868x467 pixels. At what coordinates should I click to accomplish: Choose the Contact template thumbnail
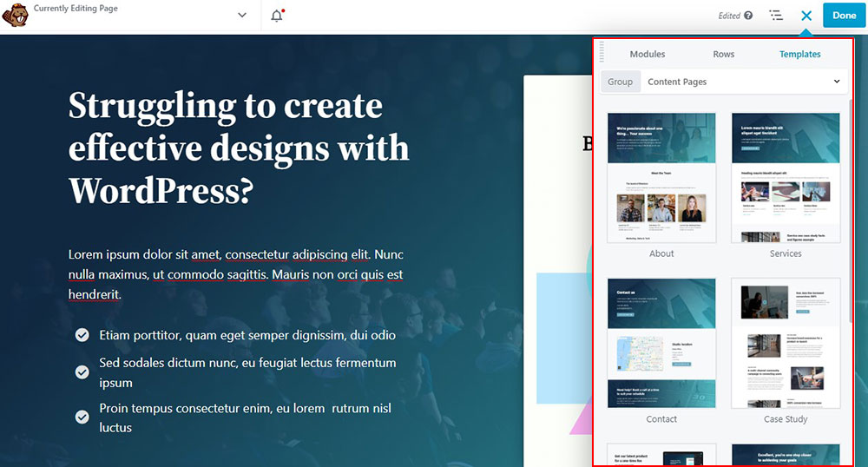pyautogui.click(x=661, y=343)
